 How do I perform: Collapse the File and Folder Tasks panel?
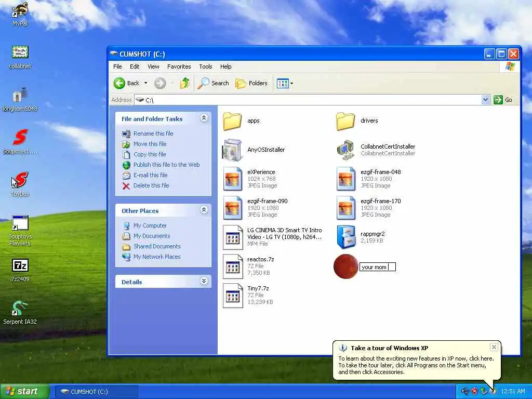pos(204,118)
